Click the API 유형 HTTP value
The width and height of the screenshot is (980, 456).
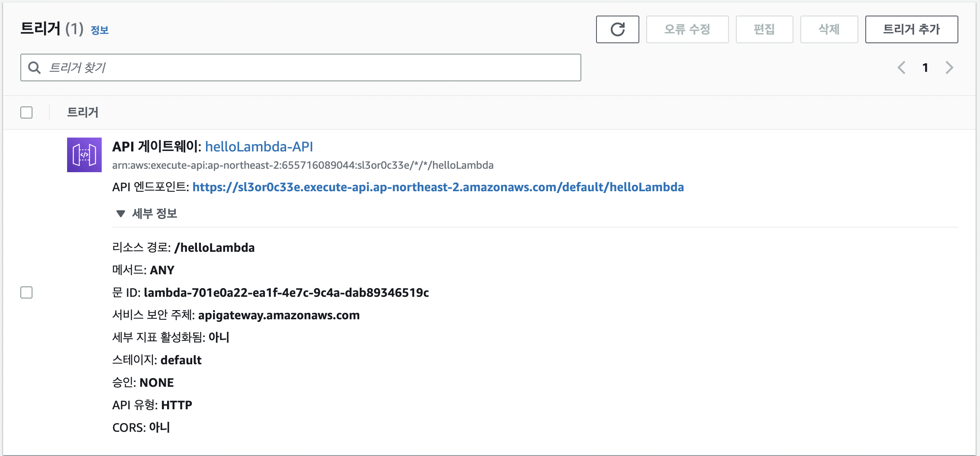point(177,405)
